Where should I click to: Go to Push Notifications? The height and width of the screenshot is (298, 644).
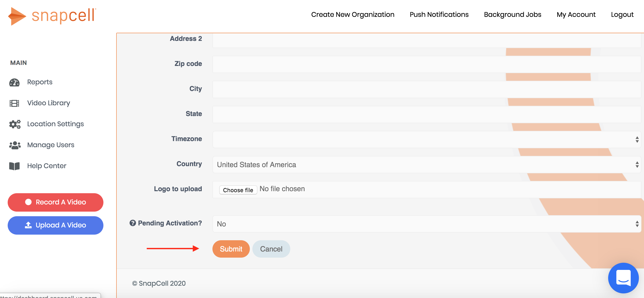tap(439, 15)
